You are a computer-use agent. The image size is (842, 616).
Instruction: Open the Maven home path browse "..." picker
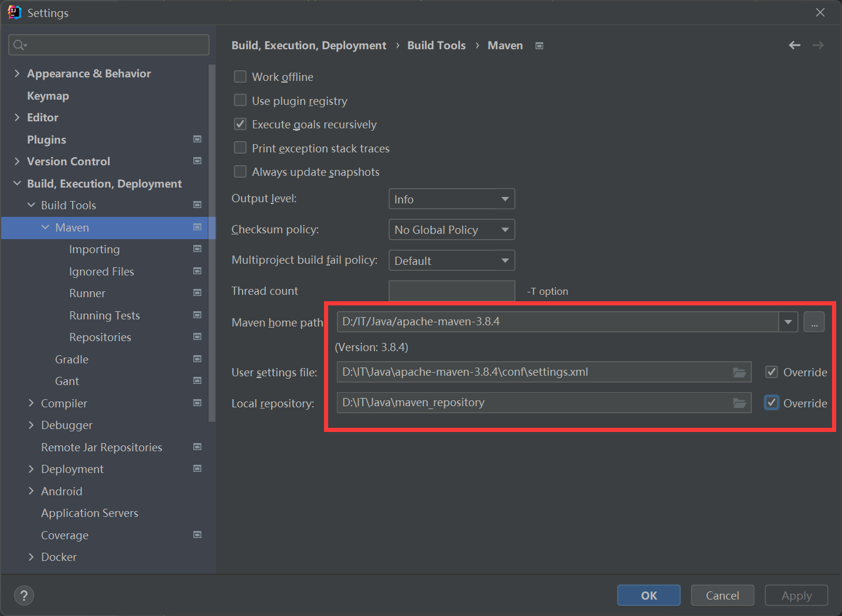click(x=814, y=321)
